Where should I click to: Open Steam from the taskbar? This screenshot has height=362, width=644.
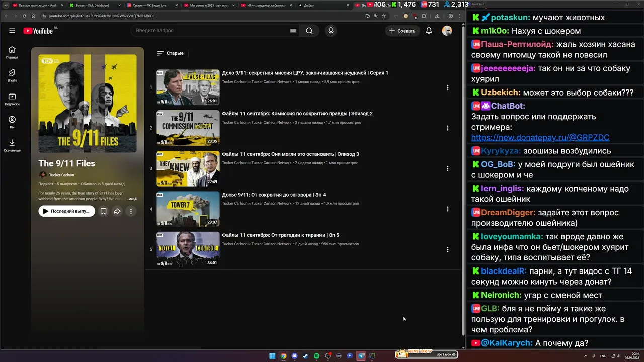coord(305,356)
